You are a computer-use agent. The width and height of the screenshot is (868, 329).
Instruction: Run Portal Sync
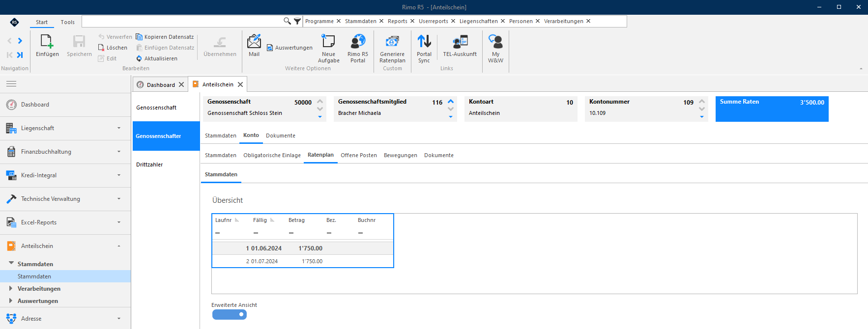coord(424,42)
